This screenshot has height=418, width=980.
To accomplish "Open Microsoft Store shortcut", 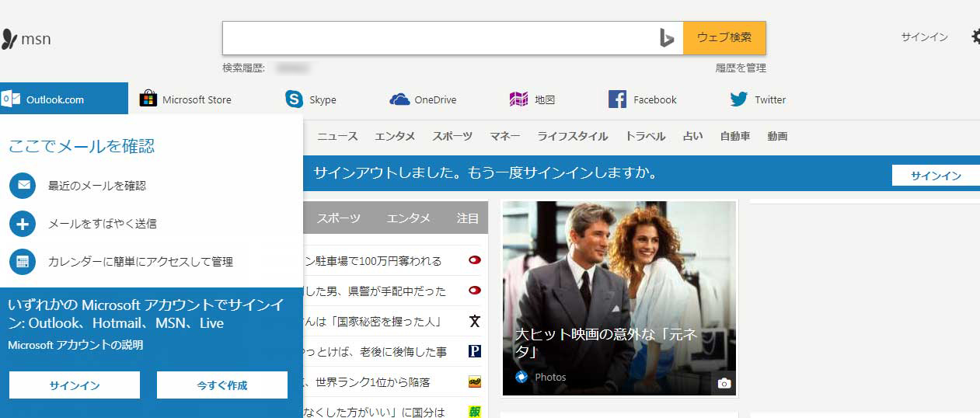I will pos(185,99).
